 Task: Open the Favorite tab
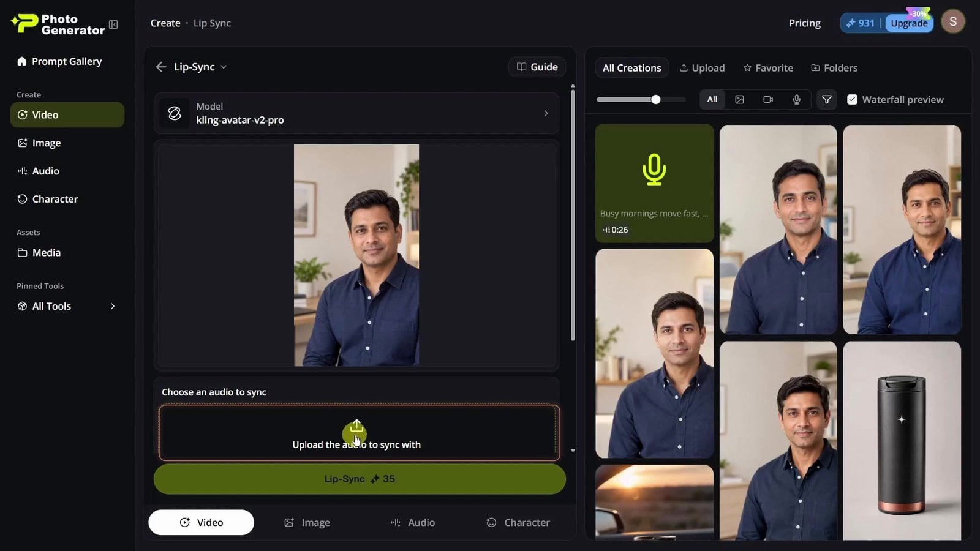pyautogui.click(x=768, y=68)
